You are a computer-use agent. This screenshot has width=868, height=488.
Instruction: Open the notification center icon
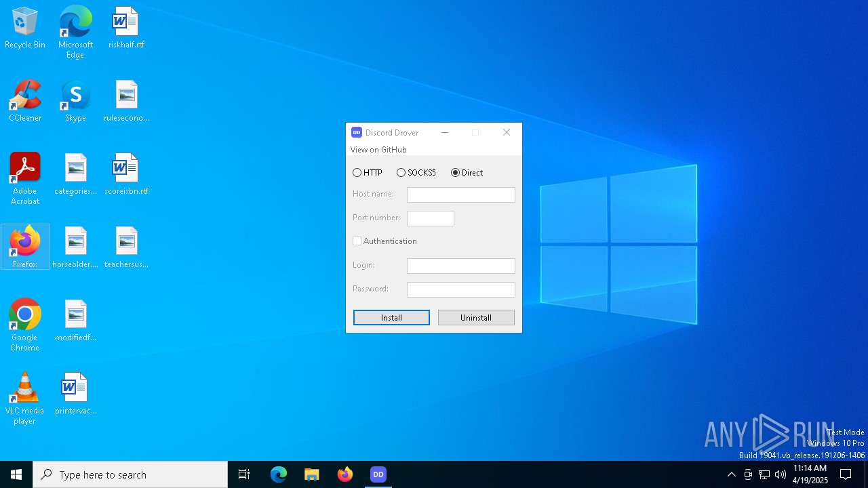coord(846,474)
